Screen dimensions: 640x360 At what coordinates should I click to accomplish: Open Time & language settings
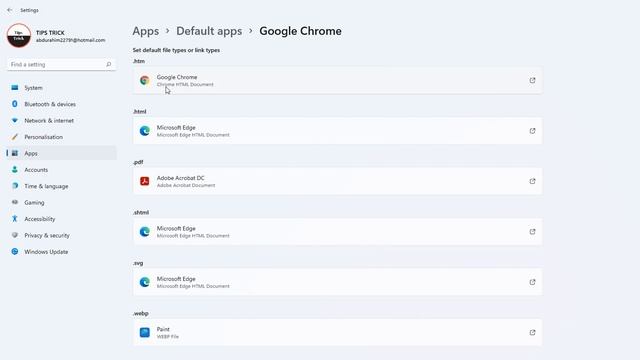tap(62, 186)
